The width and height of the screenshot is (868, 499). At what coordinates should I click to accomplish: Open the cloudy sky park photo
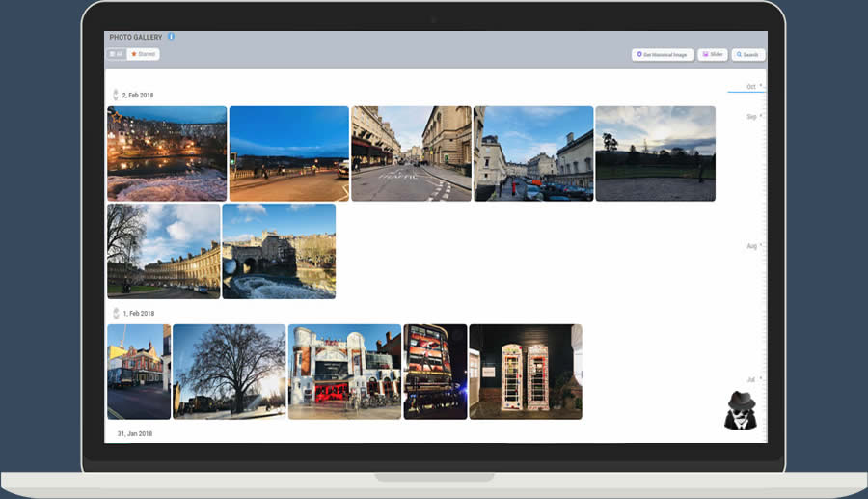click(655, 153)
